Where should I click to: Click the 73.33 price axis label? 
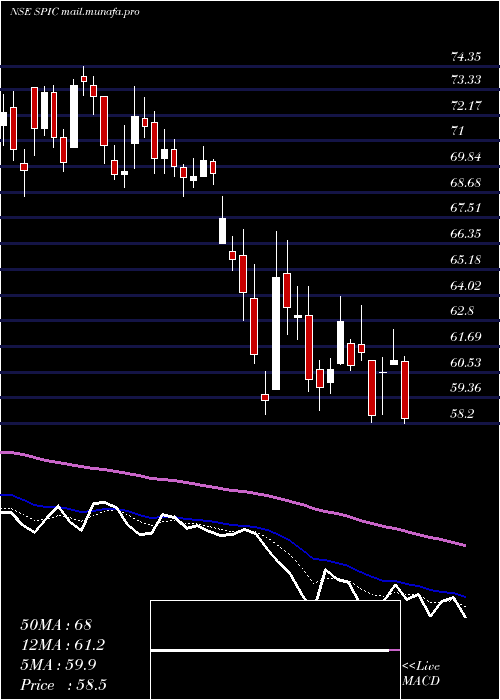pyautogui.click(x=466, y=80)
